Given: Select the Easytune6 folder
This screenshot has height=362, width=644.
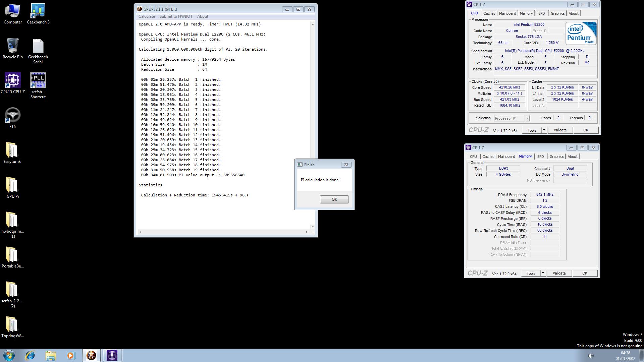Looking at the screenshot, I should tap(12, 153).
